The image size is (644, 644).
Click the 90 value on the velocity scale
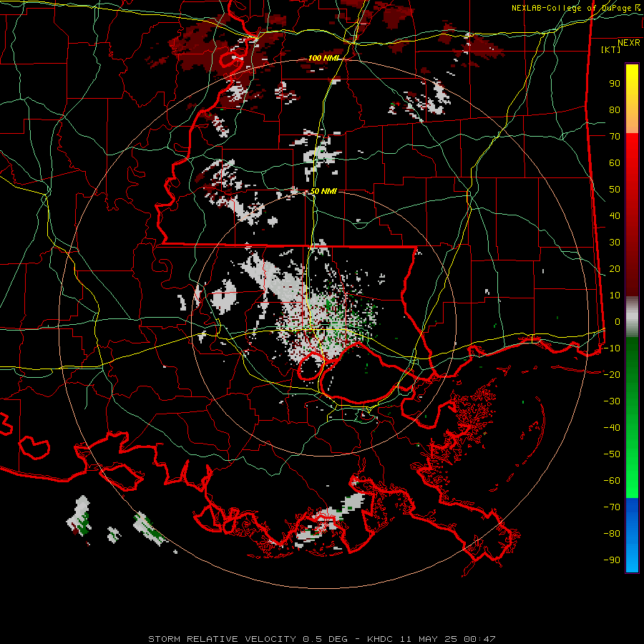[615, 84]
